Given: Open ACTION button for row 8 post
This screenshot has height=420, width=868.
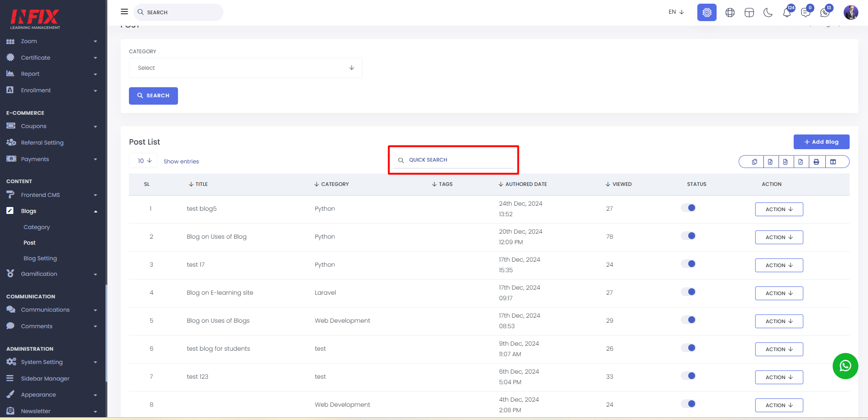Looking at the screenshot, I should click(779, 405).
